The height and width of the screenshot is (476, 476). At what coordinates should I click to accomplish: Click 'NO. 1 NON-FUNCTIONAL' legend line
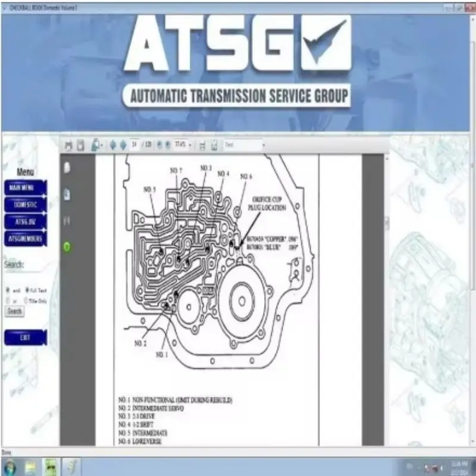pyautogui.click(x=175, y=400)
